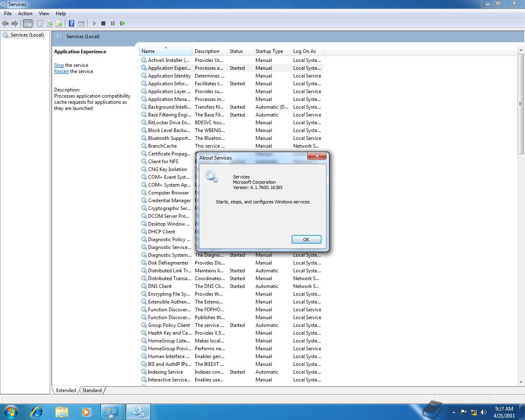The height and width of the screenshot is (420, 525).
Task: Switch to the Extended tab
Action: tap(66, 390)
